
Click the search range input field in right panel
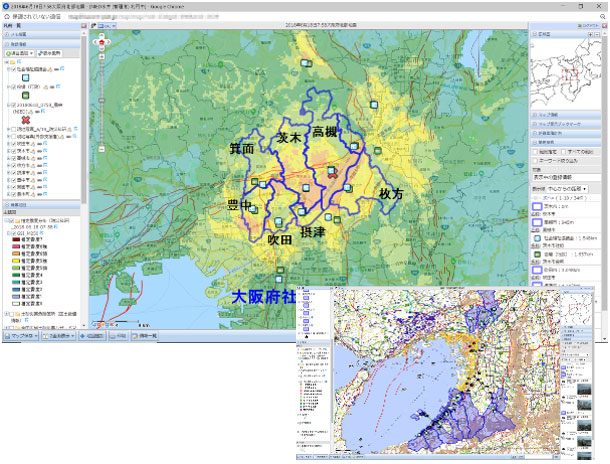point(566,177)
